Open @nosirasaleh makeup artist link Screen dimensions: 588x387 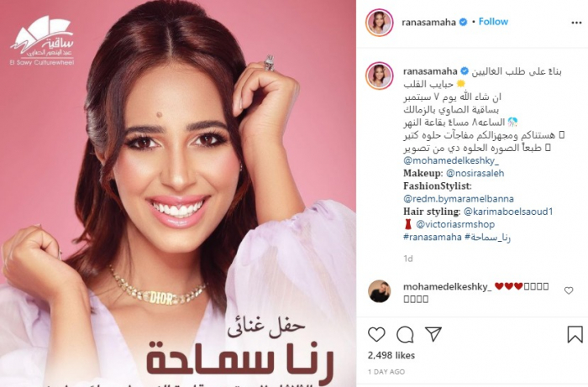[x=475, y=174]
